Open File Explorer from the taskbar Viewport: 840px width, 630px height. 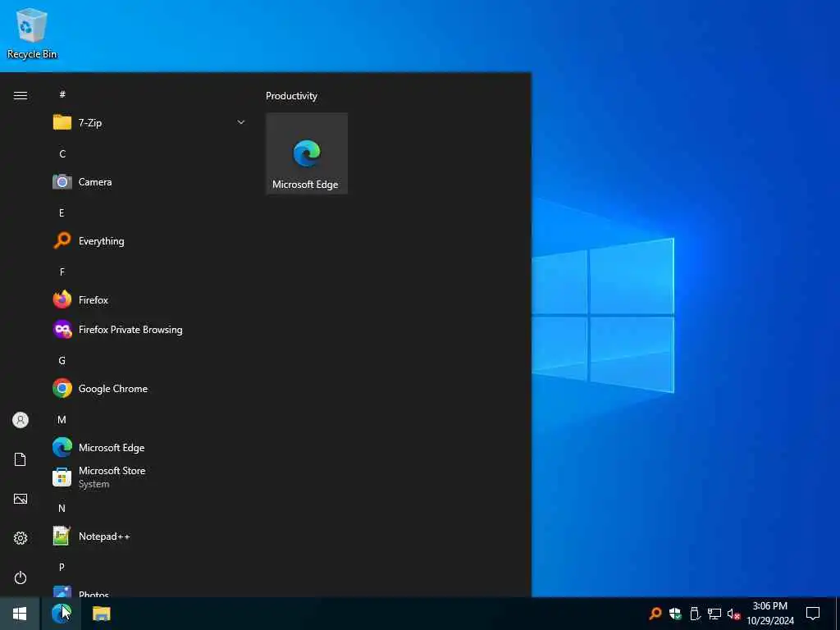coord(101,614)
